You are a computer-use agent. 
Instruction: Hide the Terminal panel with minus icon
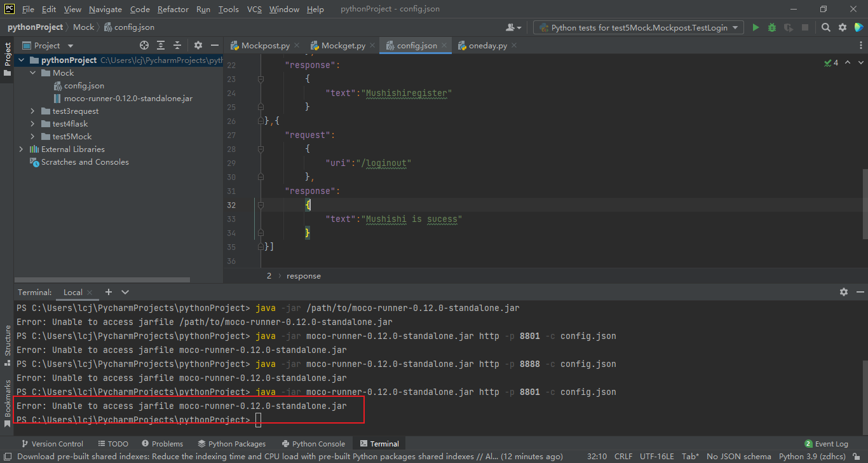(859, 292)
